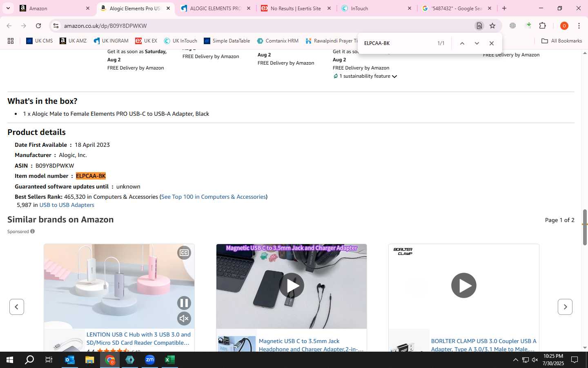Click the browser forward arrow
This screenshot has height=368, width=588.
coord(24,26)
